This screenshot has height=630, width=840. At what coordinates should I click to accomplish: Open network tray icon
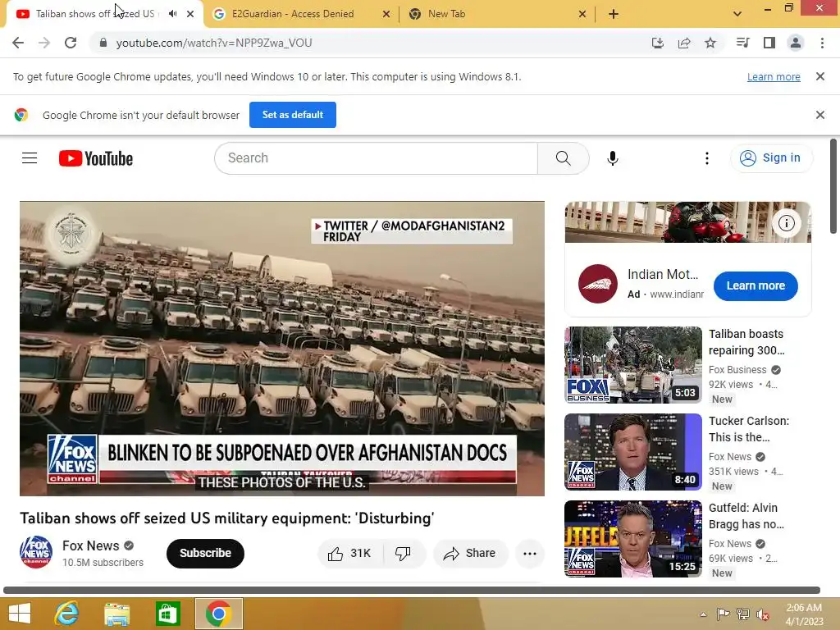(743, 614)
